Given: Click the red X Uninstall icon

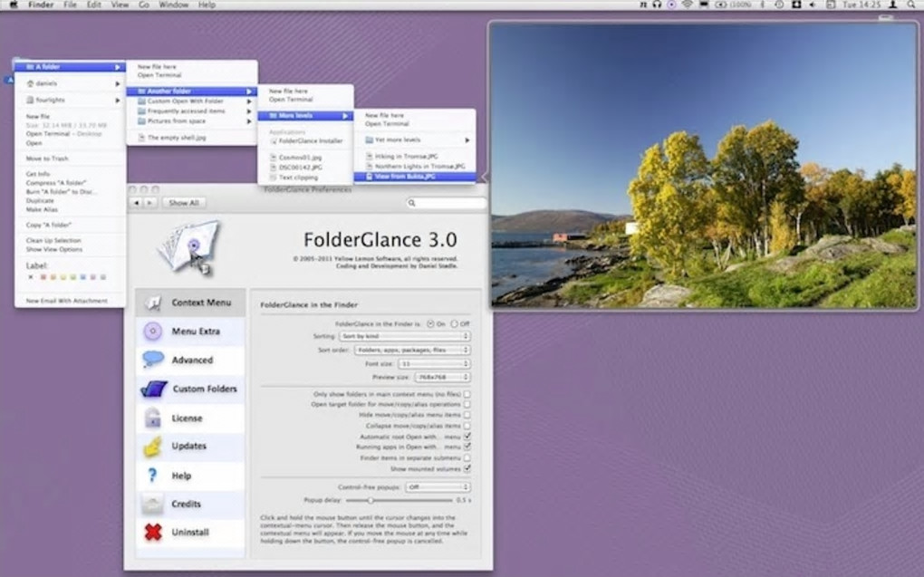Looking at the screenshot, I should pyautogui.click(x=153, y=532).
